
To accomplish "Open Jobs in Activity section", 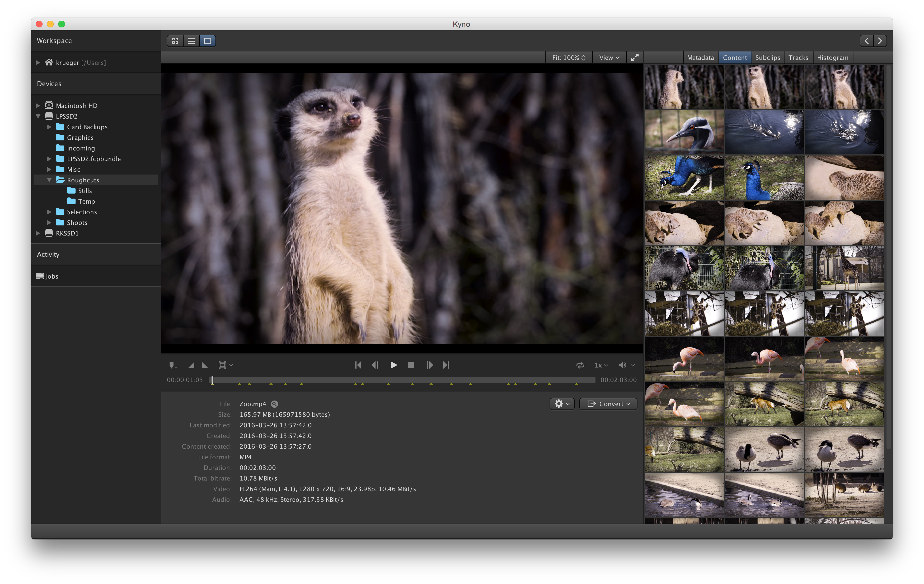I will 51,276.
